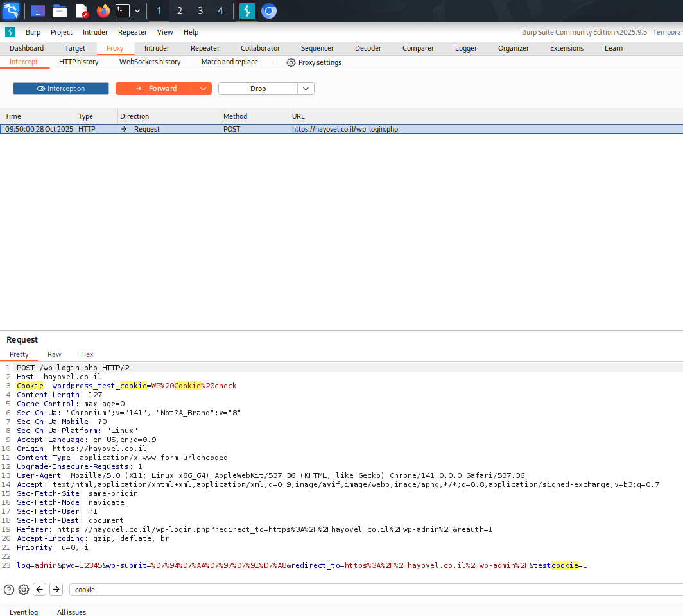Switch to the Target tab
Screen dimensions: 683x616
click(x=75, y=48)
